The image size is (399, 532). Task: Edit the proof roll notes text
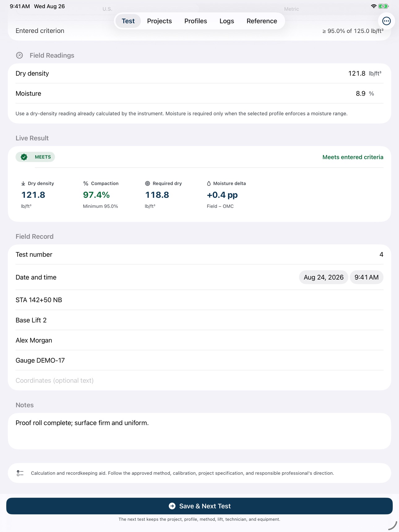click(x=199, y=431)
